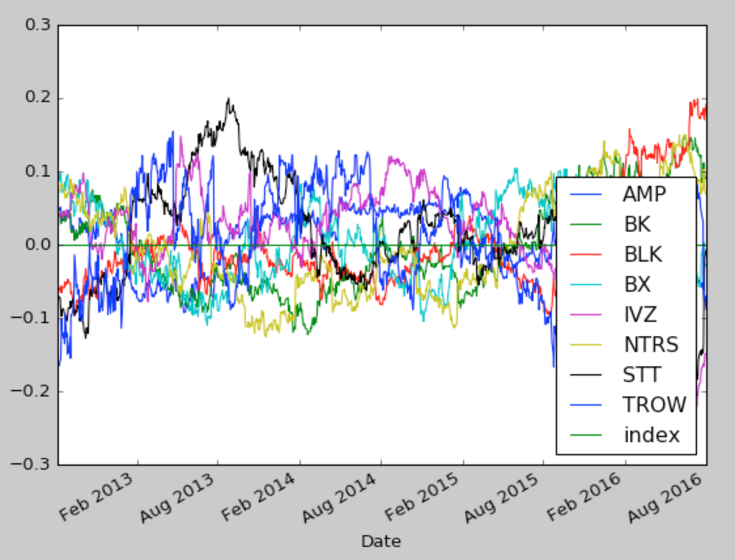
Task: Click the blue line swatch beside AMP
Action: [x=586, y=194]
